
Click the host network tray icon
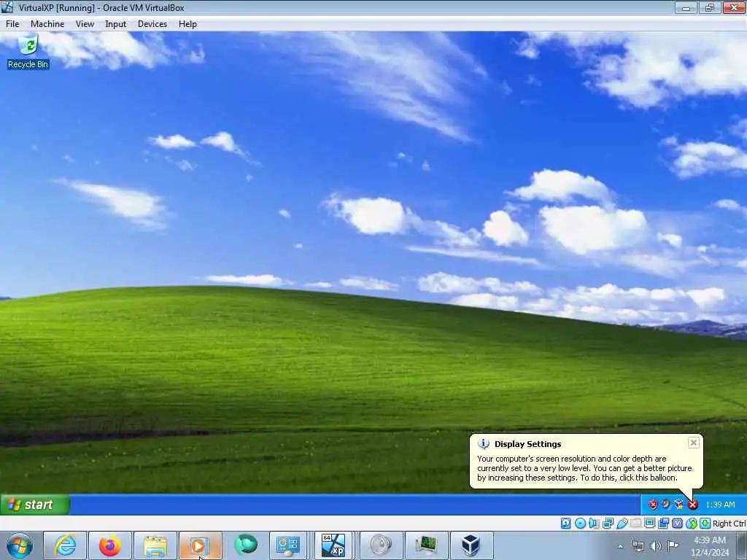pos(638,546)
